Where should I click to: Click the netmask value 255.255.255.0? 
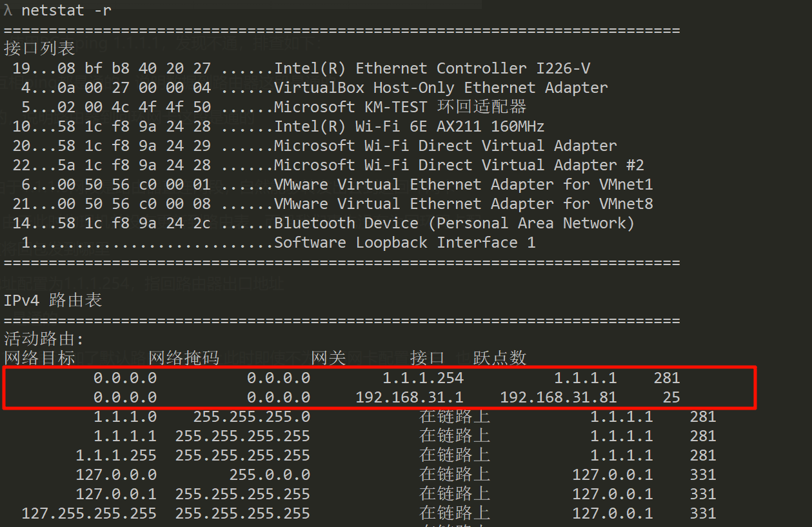252,417
